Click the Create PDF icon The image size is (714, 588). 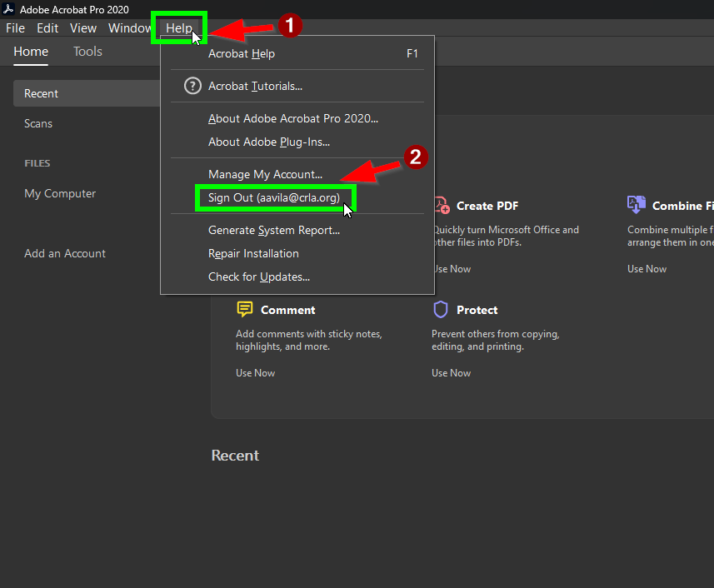(x=442, y=205)
